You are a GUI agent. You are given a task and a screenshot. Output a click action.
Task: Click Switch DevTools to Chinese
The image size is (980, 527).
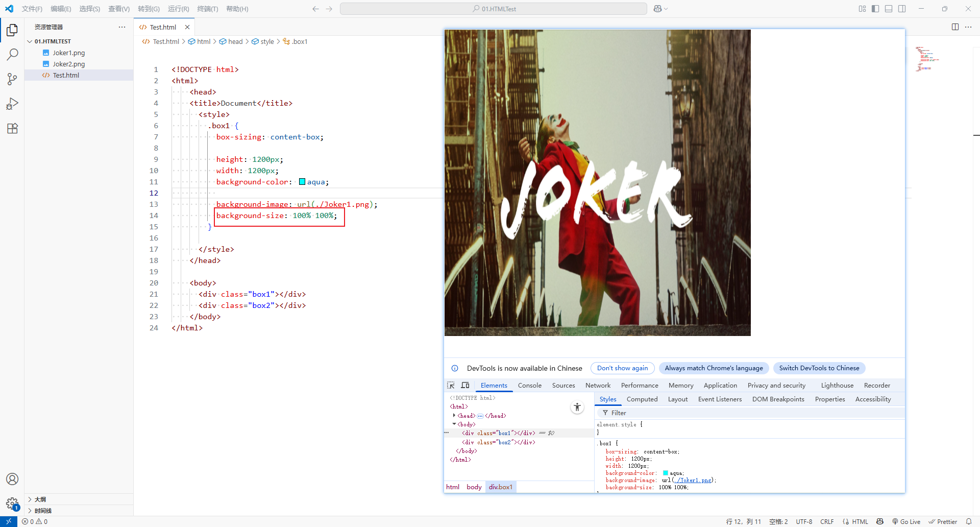(x=819, y=368)
